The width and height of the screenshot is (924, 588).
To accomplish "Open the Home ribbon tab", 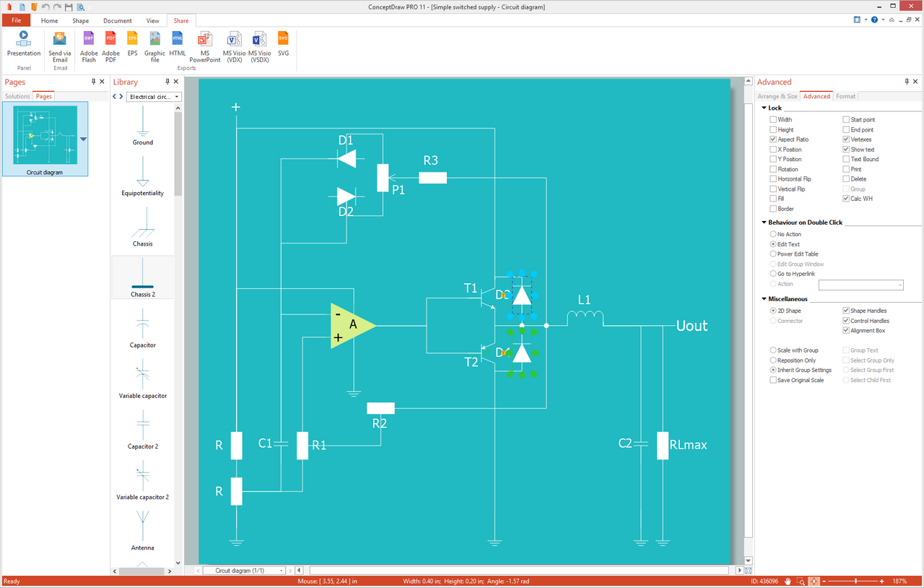I will coord(50,21).
